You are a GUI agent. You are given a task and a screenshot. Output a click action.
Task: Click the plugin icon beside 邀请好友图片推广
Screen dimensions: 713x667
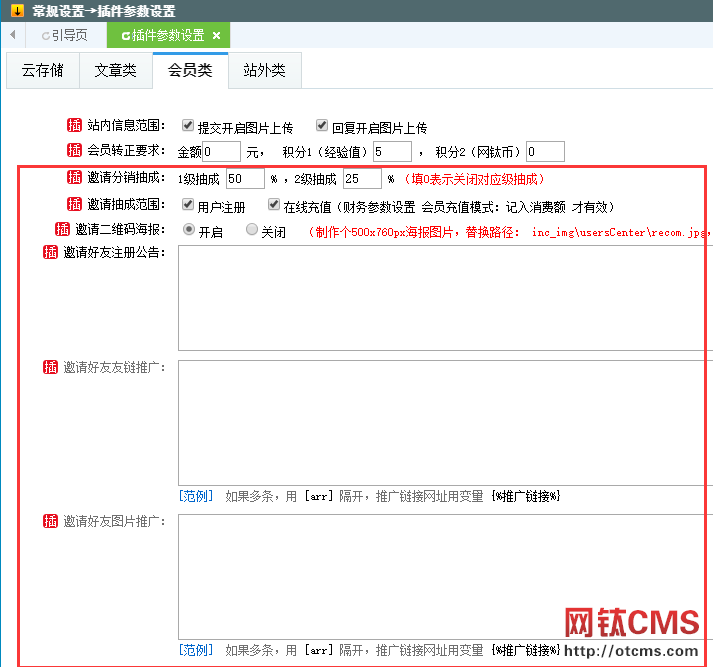(x=50, y=521)
